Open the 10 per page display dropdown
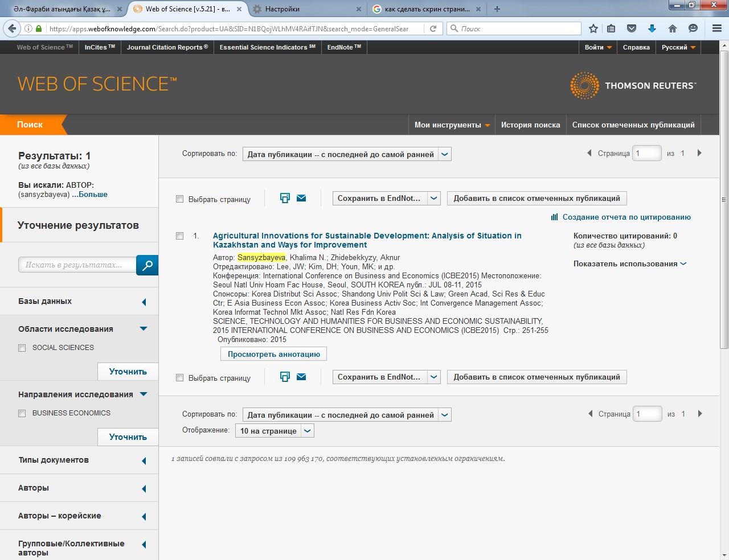This screenshot has height=560, width=729. pyautogui.click(x=275, y=431)
